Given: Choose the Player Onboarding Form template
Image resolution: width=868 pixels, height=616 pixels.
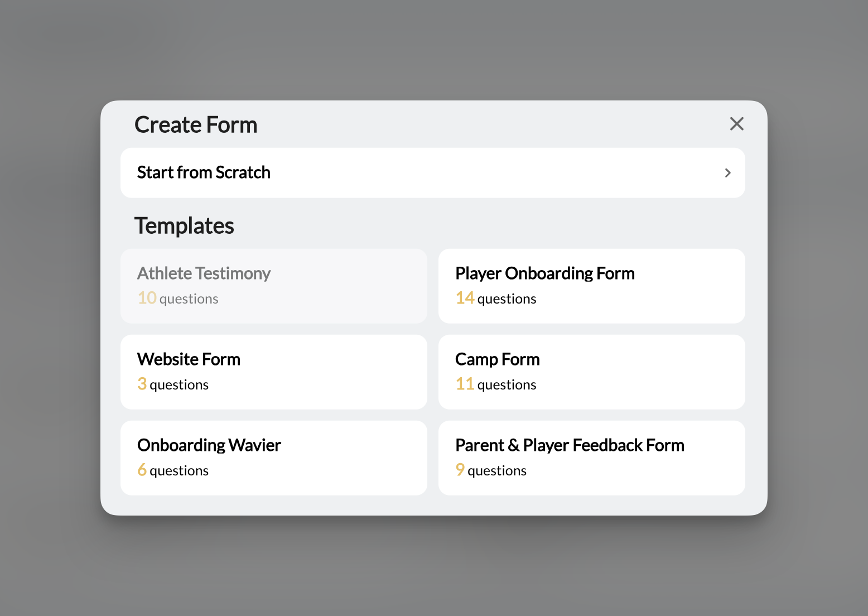Looking at the screenshot, I should click(x=591, y=286).
